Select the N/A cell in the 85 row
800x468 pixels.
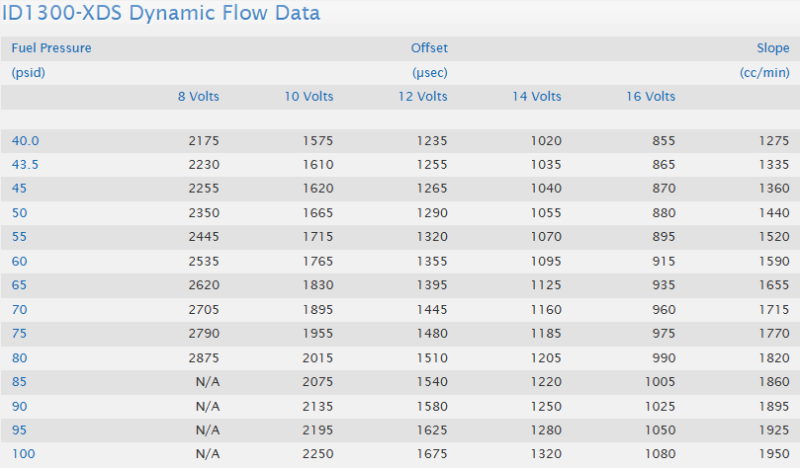pos(207,381)
